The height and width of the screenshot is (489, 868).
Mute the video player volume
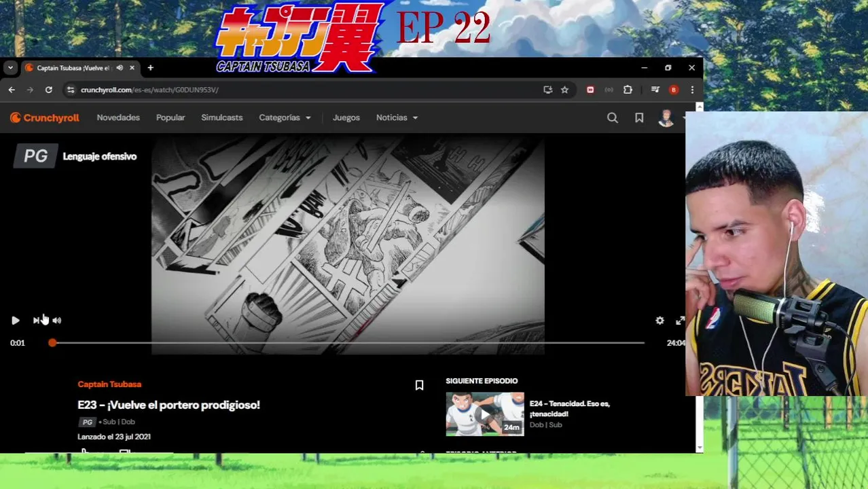point(57,321)
